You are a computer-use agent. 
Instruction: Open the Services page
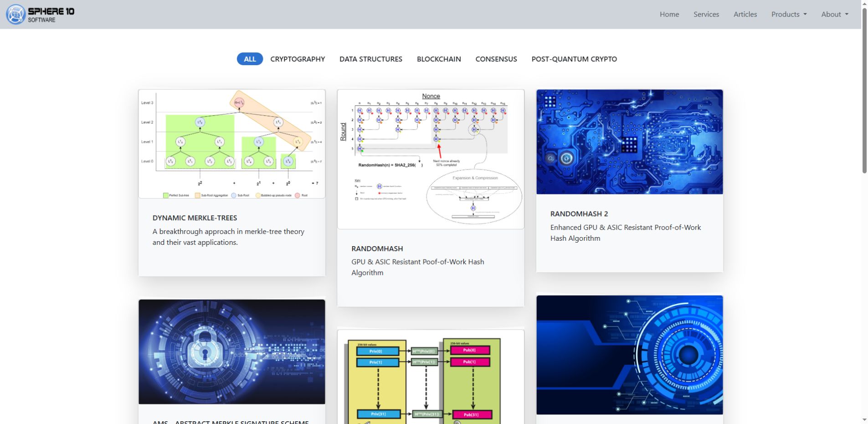[706, 14]
